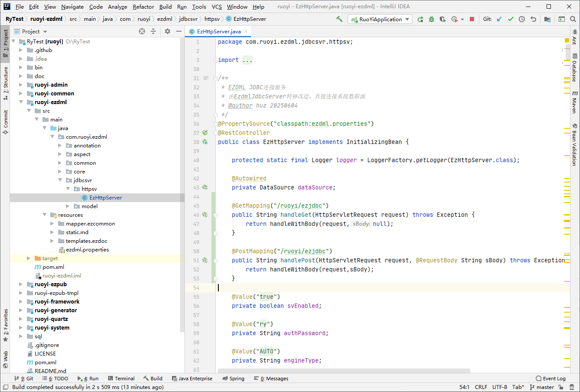Expand the folded import statements
Viewport: 580px width, 392px height.
(x=247, y=60)
